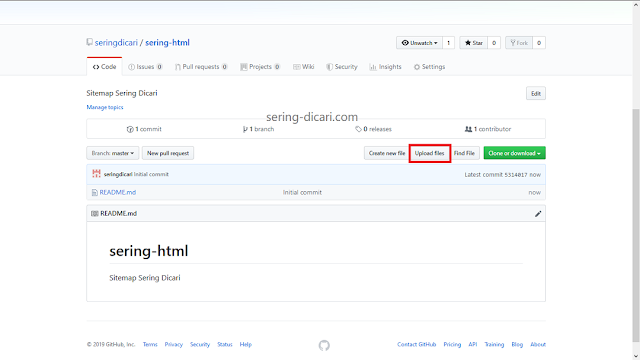
Task: Click Blog footer link
Action: (517, 344)
